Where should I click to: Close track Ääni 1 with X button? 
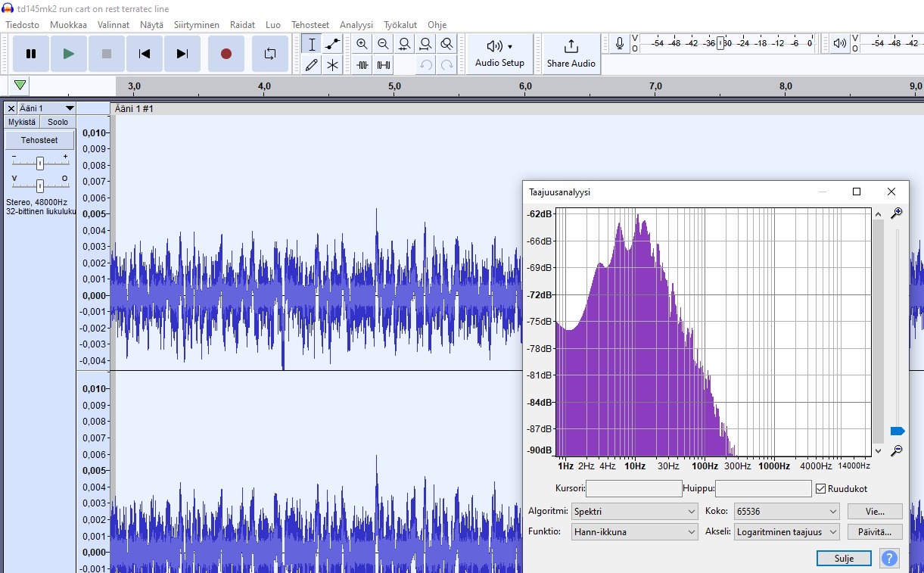[11, 109]
